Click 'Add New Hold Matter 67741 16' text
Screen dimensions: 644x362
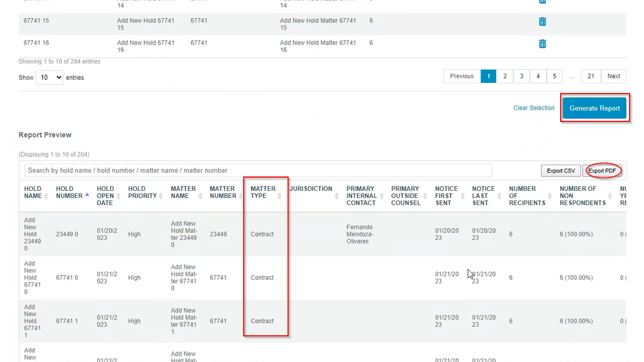[318, 46]
